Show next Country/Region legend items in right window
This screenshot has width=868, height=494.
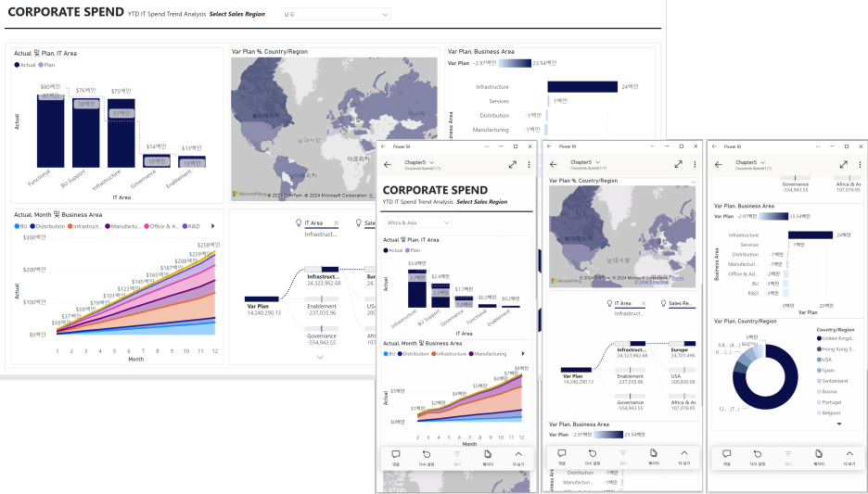(839, 424)
